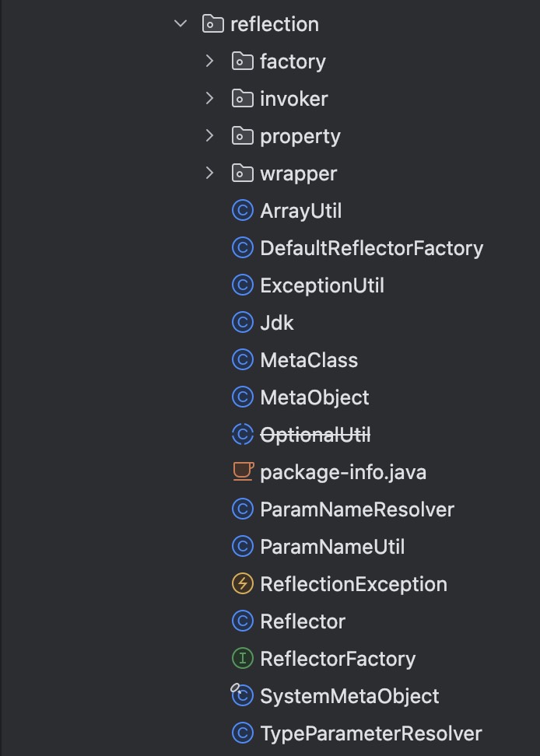Click the package-info.java coffee cup icon
The image size is (540, 756).
(243, 471)
